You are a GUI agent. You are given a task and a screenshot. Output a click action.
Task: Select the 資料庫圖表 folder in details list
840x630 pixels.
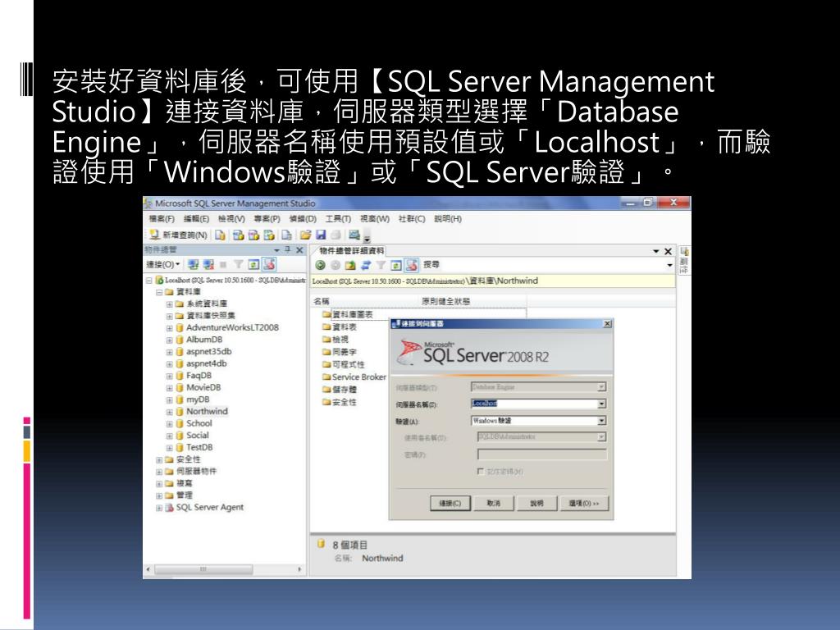[348, 314]
